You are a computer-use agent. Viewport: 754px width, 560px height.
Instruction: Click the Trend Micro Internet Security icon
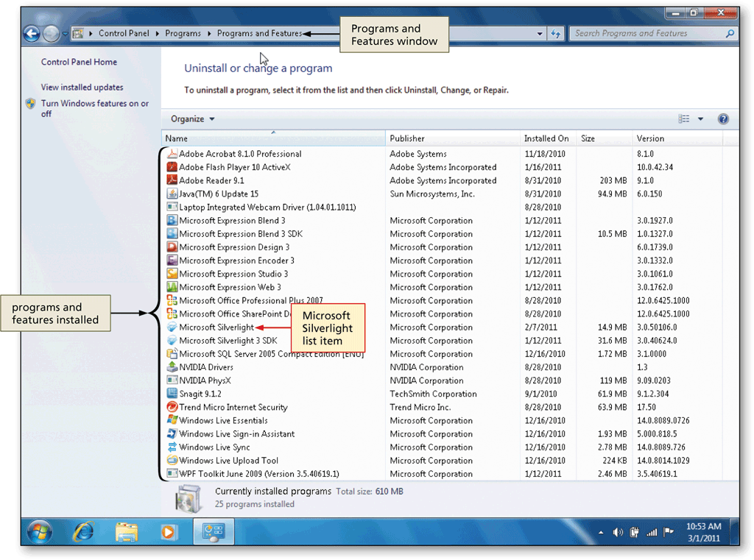172,407
